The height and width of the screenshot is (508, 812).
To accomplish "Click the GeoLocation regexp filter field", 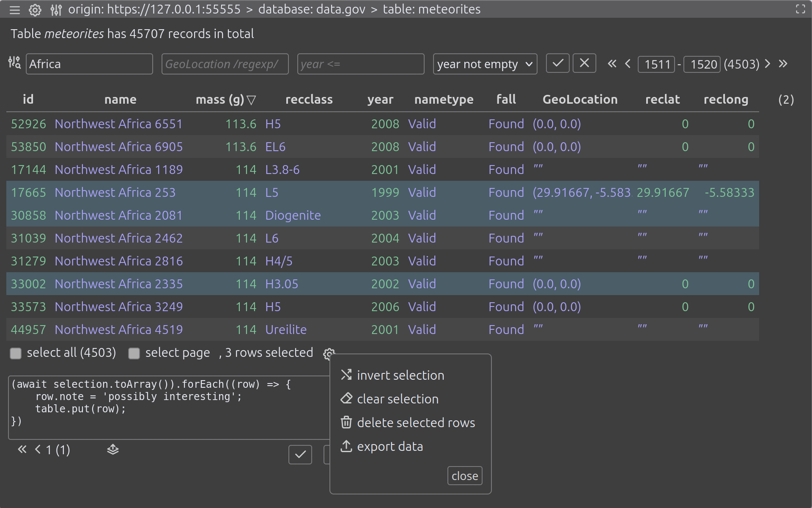I will pyautogui.click(x=225, y=64).
